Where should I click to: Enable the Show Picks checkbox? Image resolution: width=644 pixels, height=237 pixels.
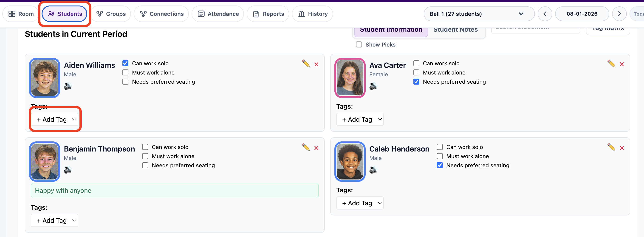tap(359, 45)
